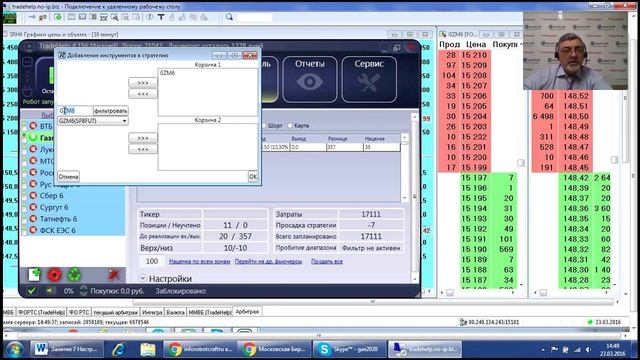Open the Перейти на др. фьючерсы link
This screenshot has height=360, width=640.
(268, 261)
